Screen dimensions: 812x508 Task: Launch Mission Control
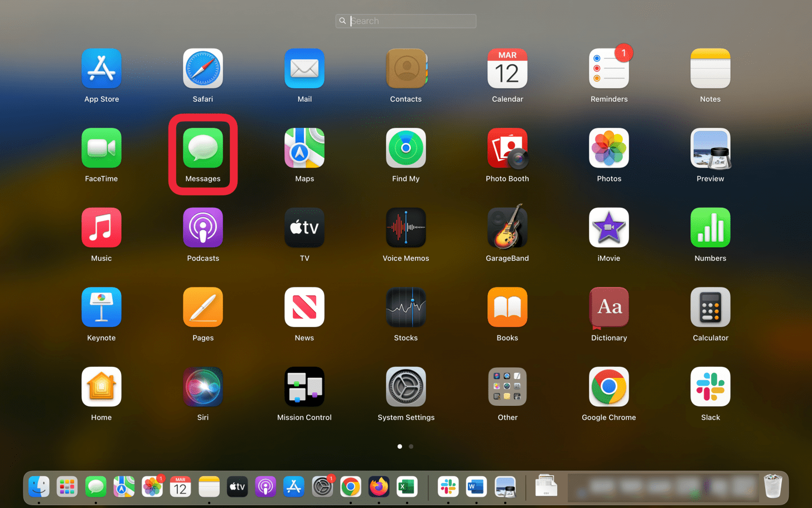(304, 386)
